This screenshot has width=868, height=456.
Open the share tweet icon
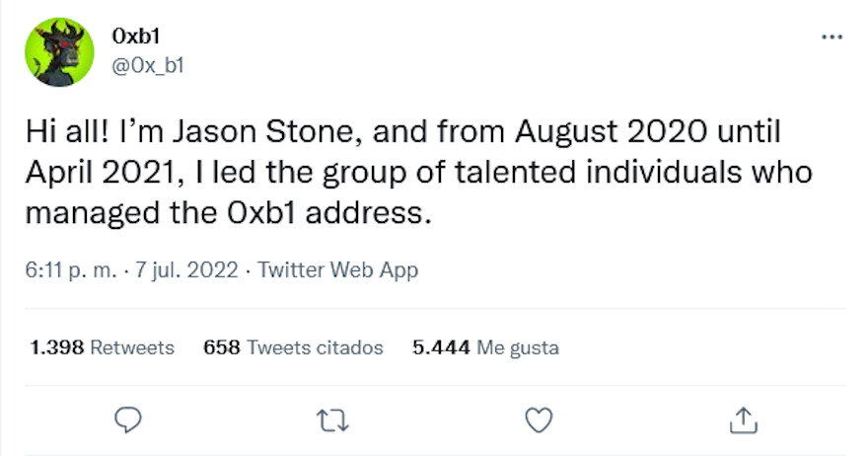tap(741, 420)
